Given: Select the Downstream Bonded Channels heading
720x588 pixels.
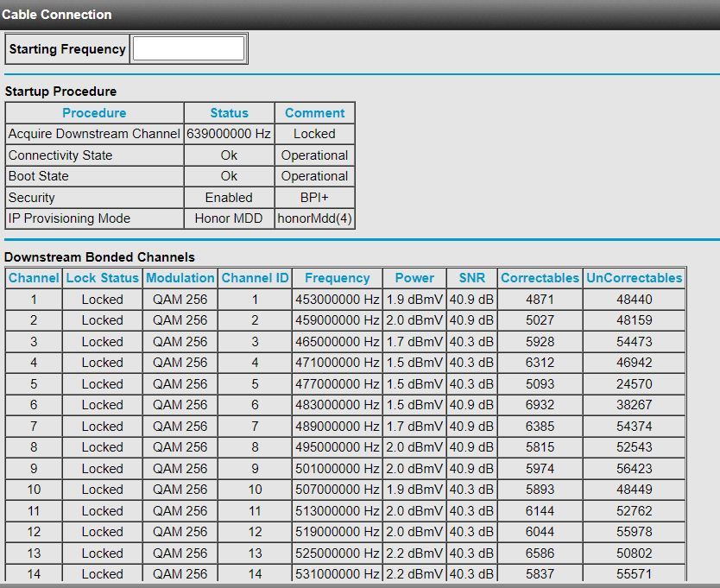Looking at the screenshot, I should coord(99,257).
